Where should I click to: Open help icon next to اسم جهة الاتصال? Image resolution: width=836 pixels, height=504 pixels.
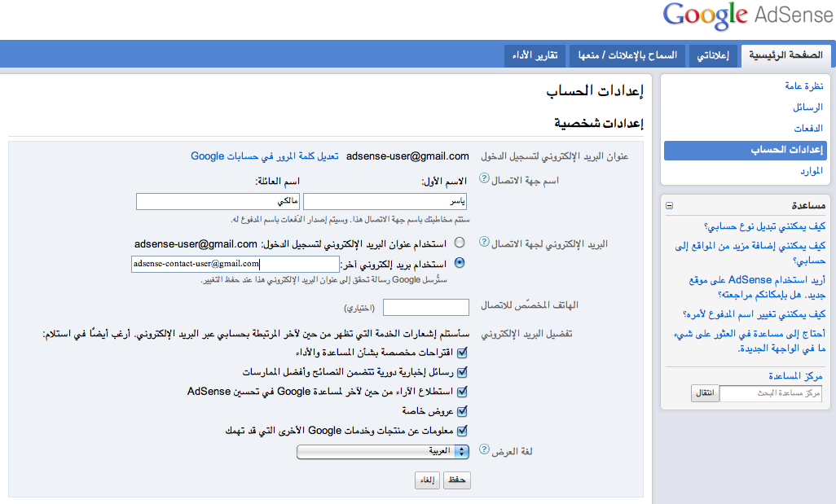click(x=484, y=178)
